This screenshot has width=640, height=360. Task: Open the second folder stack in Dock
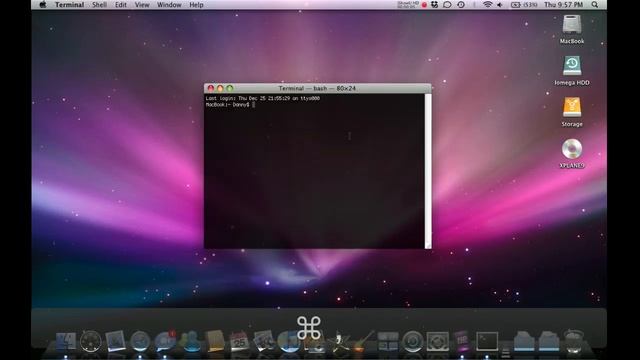[549, 341]
